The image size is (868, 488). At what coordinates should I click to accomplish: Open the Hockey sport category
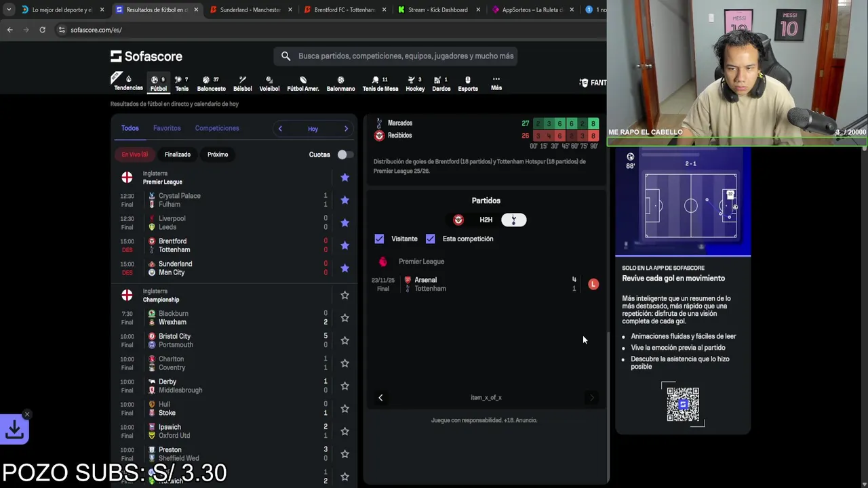[415, 83]
